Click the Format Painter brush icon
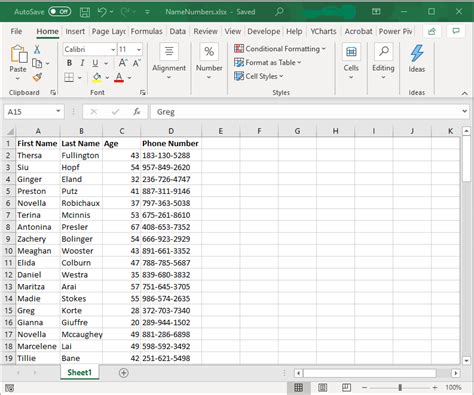Screen dimensions: 474x395 pyautogui.click(x=37, y=77)
